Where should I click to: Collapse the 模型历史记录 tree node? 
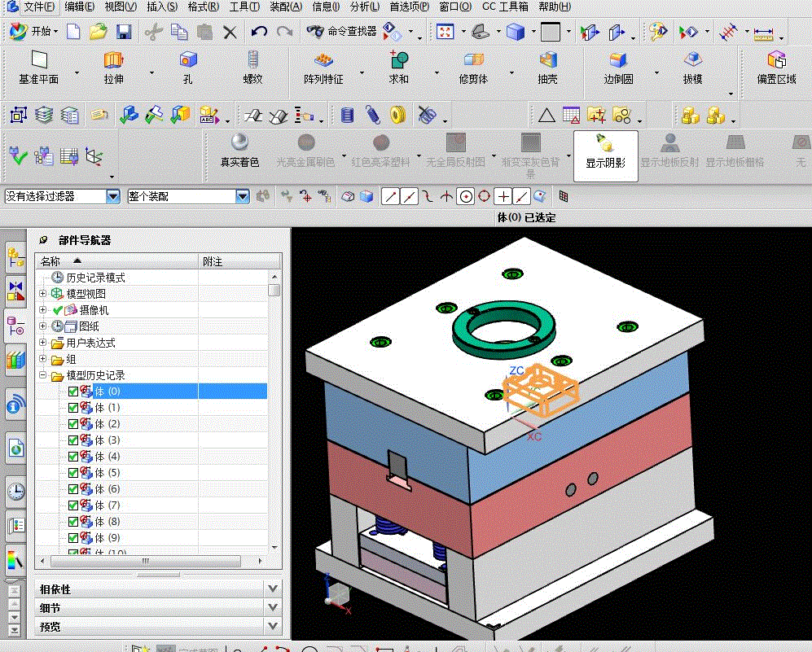[x=43, y=375]
